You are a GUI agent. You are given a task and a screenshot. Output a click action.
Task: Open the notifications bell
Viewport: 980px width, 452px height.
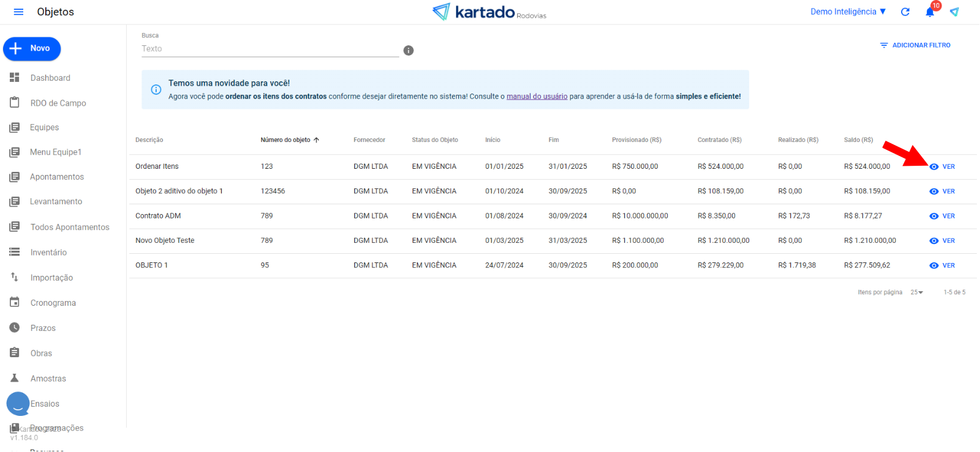coord(930,12)
